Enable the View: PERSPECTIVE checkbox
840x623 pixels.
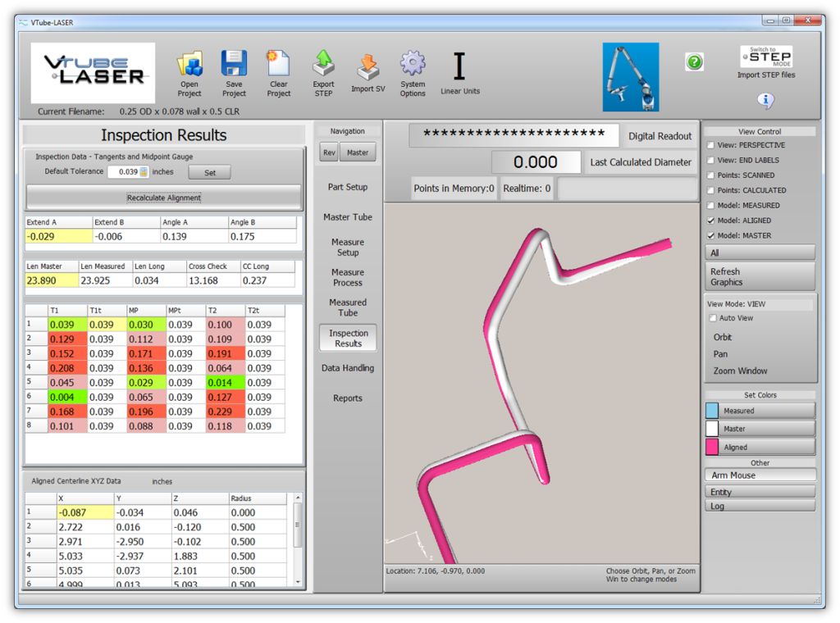pos(710,145)
